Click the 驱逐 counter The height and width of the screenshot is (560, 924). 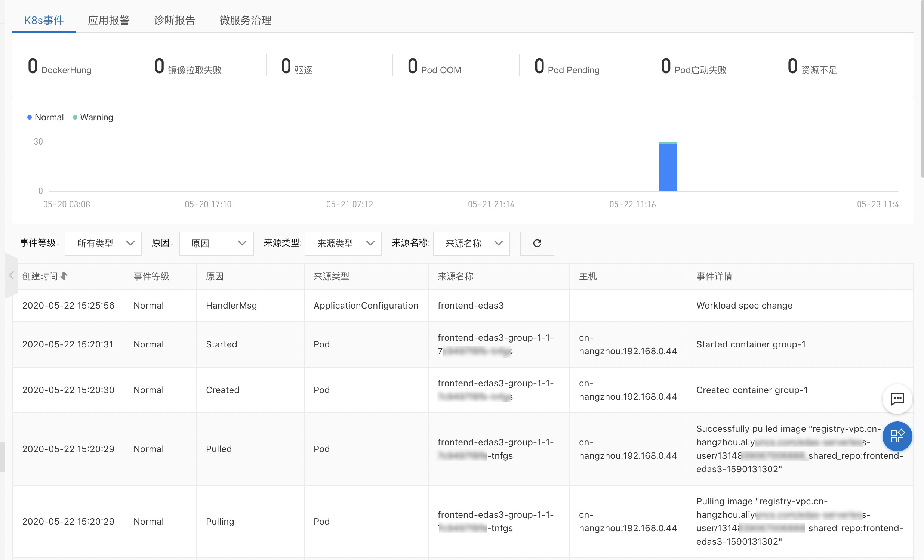[297, 67]
